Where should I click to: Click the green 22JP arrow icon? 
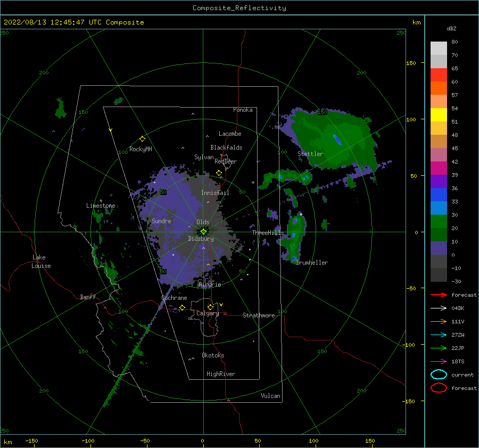[439, 348]
